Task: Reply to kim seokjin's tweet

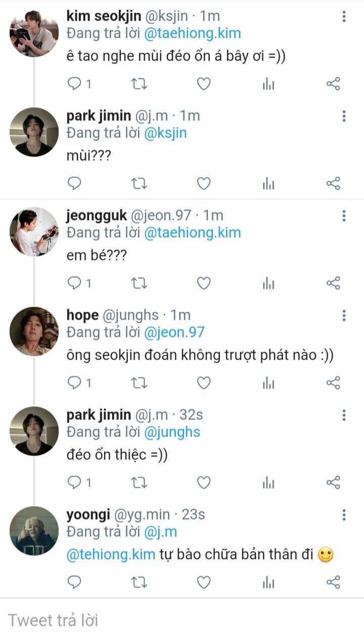Action: point(75,84)
